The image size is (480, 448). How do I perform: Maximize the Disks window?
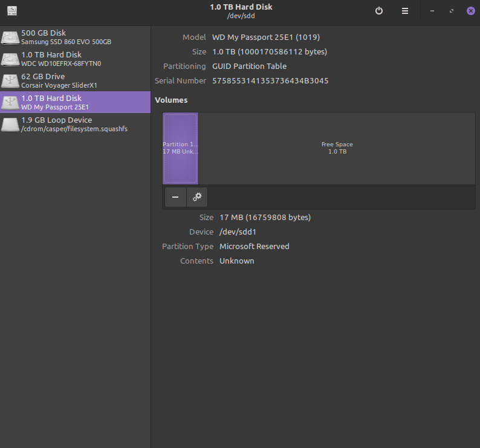tap(452, 11)
